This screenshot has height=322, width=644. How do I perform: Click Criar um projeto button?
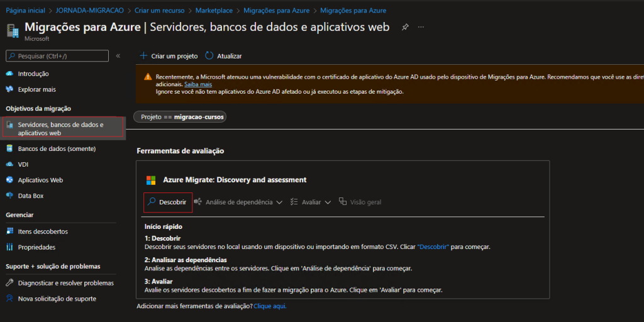(x=169, y=56)
